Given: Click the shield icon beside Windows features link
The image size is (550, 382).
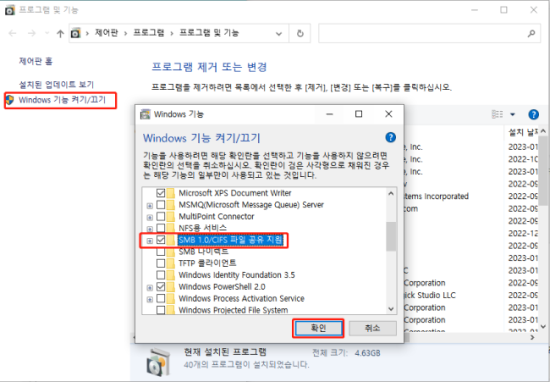Looking at the screenshot, I should [10, 100].
